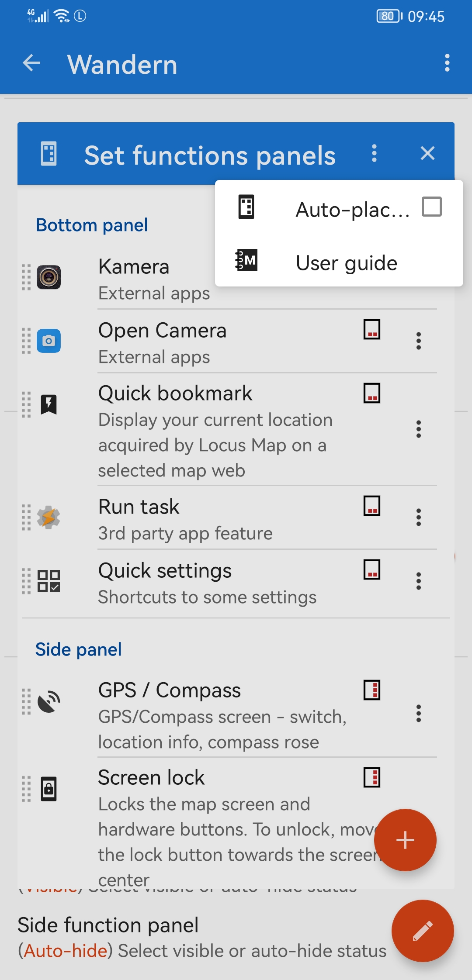Screen dimensions: 472x980
Task: Tap the Kamera app icon
Action: 49,277
